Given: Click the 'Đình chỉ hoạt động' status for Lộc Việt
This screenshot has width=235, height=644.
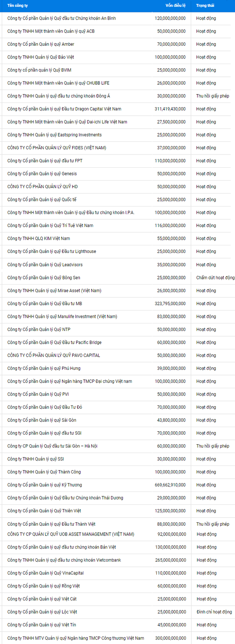Looking at the screenshot, I should click(x=214, y=612).
